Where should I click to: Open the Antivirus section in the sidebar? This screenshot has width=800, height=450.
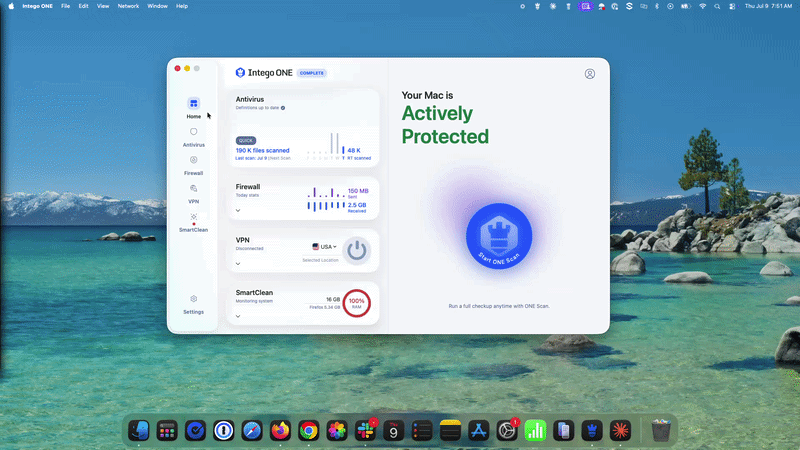(193, 137)
